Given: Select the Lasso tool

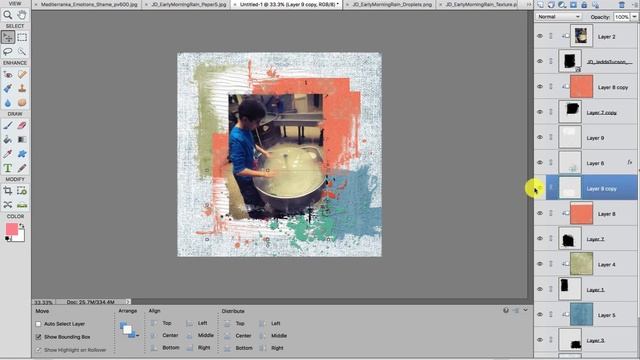Looking at the screenshot, I should tap(7, 51).
